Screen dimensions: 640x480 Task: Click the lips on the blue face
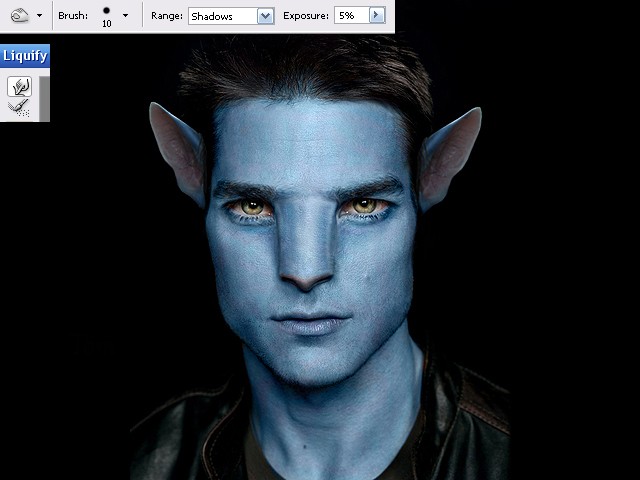310,323
